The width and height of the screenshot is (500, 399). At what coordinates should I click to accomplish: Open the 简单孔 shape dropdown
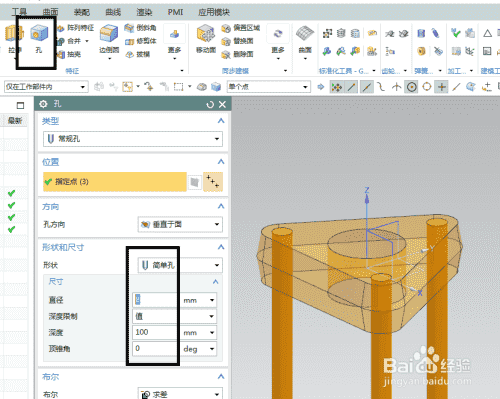[180, 265]
